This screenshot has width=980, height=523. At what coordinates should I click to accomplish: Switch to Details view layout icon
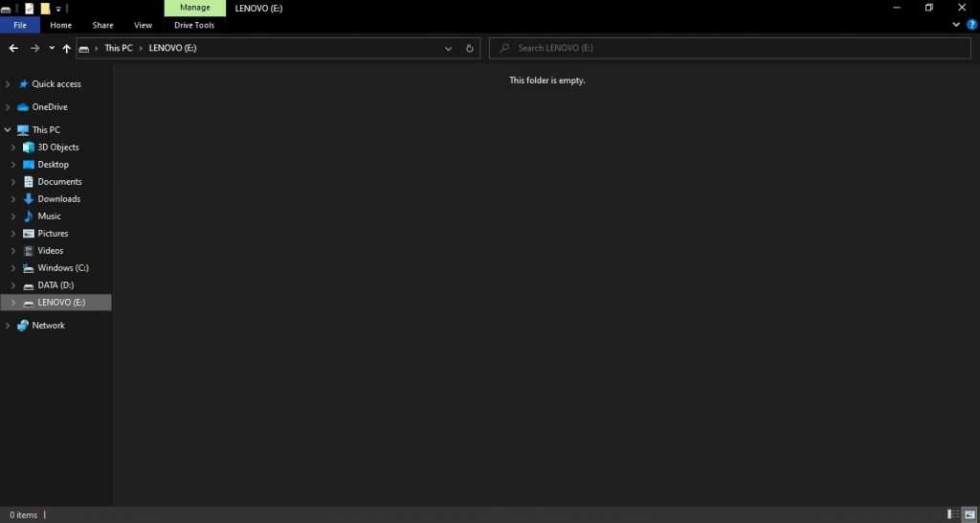click(x=954, y=514)
